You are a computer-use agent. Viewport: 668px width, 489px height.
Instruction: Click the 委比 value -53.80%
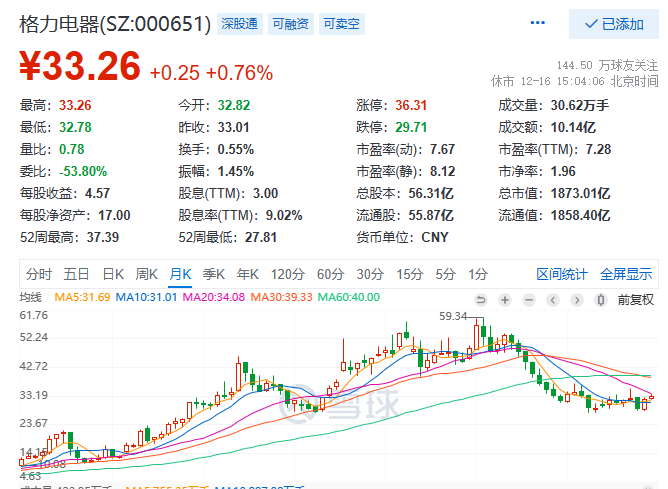tap(83, 172)
